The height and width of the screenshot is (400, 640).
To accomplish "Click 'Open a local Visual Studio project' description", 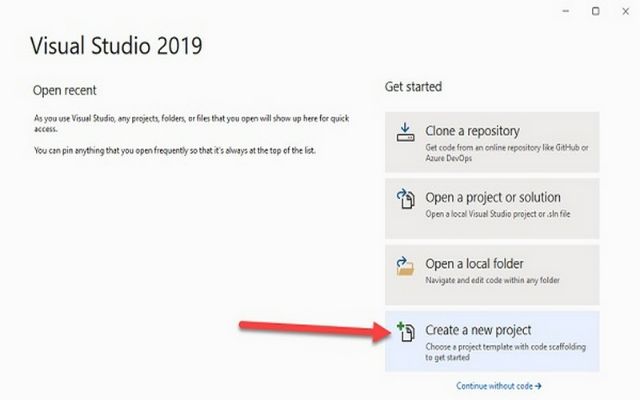I will coord(498,214).
